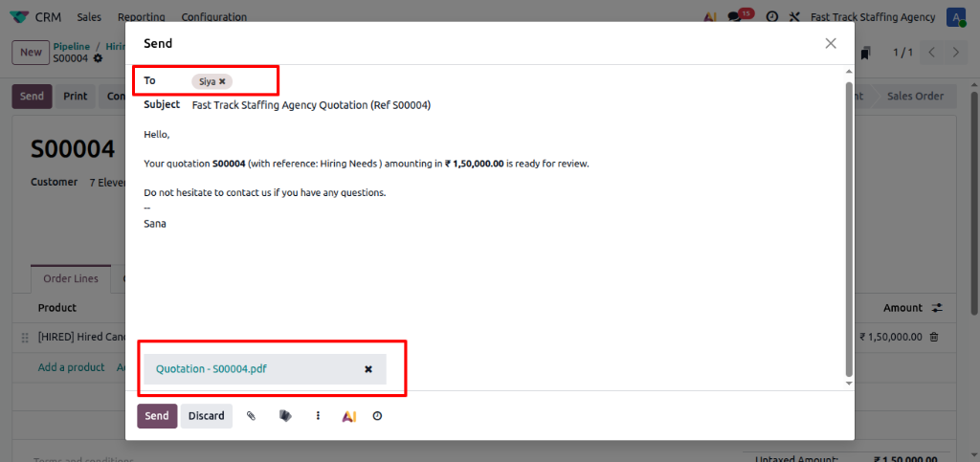Open the activities clock icon in navbar

(x=771, y=17)
